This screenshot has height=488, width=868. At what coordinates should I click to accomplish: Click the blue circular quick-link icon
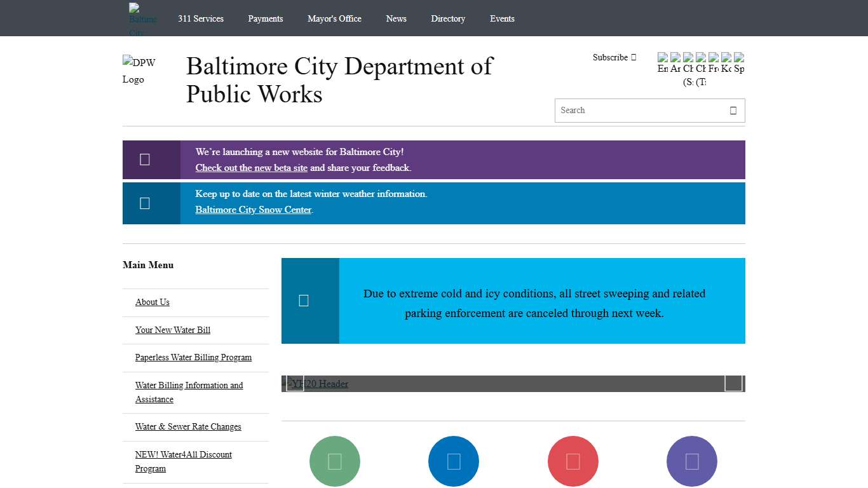pos(453,461)
